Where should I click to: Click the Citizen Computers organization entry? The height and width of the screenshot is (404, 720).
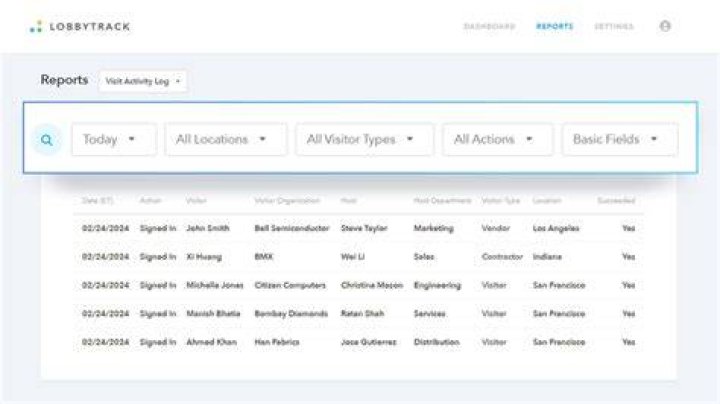tap(290, 285)
